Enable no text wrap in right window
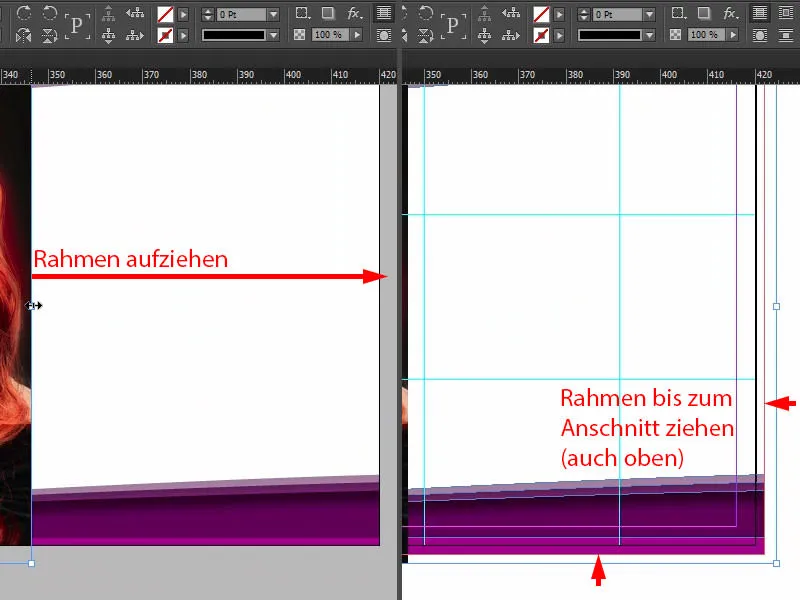This screenshot has height=600, width=800. coord(760,13)
